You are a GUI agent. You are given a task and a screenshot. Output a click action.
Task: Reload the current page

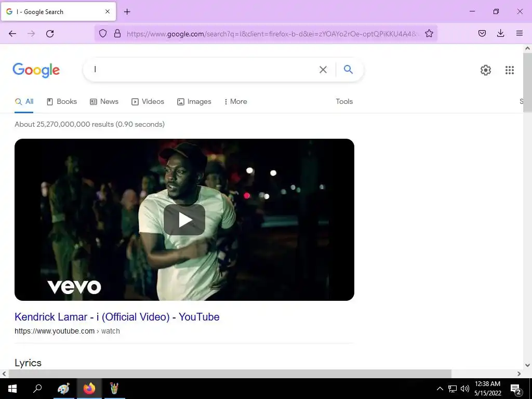pos(50,33)
